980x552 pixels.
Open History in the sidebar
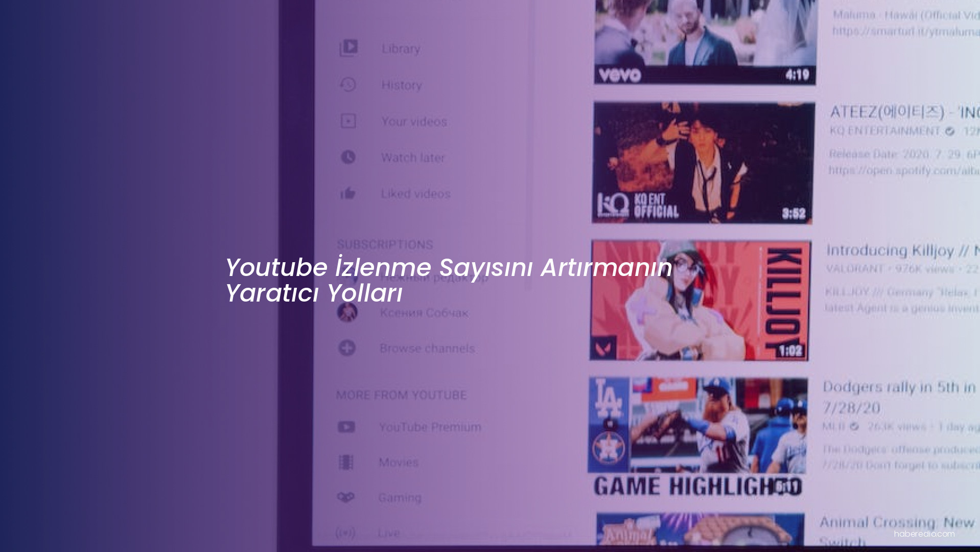coord(402,85)
